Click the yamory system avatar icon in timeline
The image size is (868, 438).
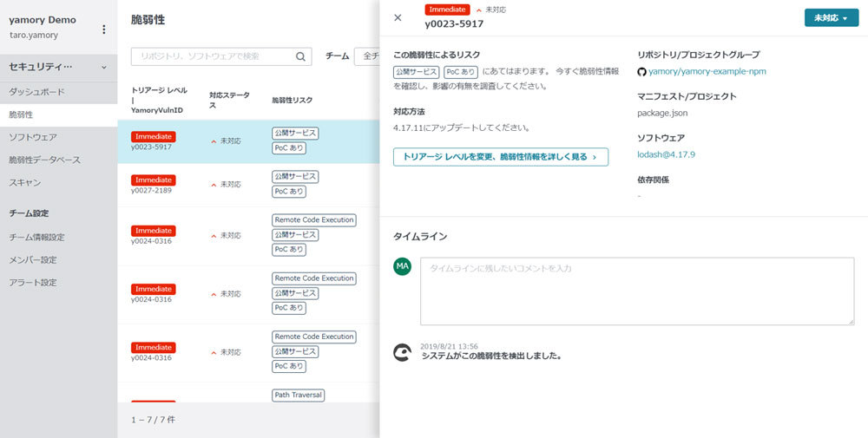pyautogui.click(x=402, y=351)
